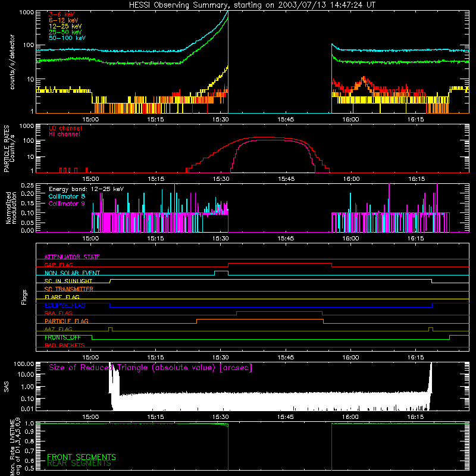Click the raised PARTICLE FLAG step segment
The width and height of the screenshot is (476, 476).
click(x=260, y=320)
